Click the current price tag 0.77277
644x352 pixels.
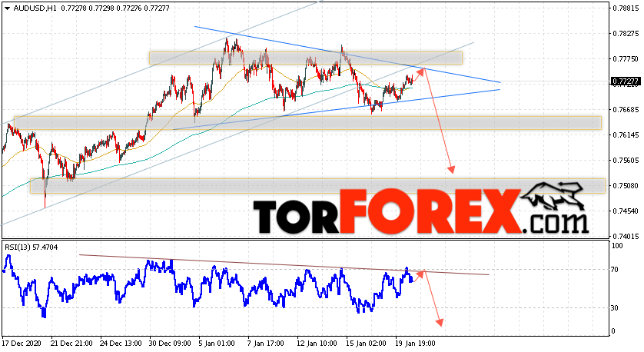coord(624,81)
